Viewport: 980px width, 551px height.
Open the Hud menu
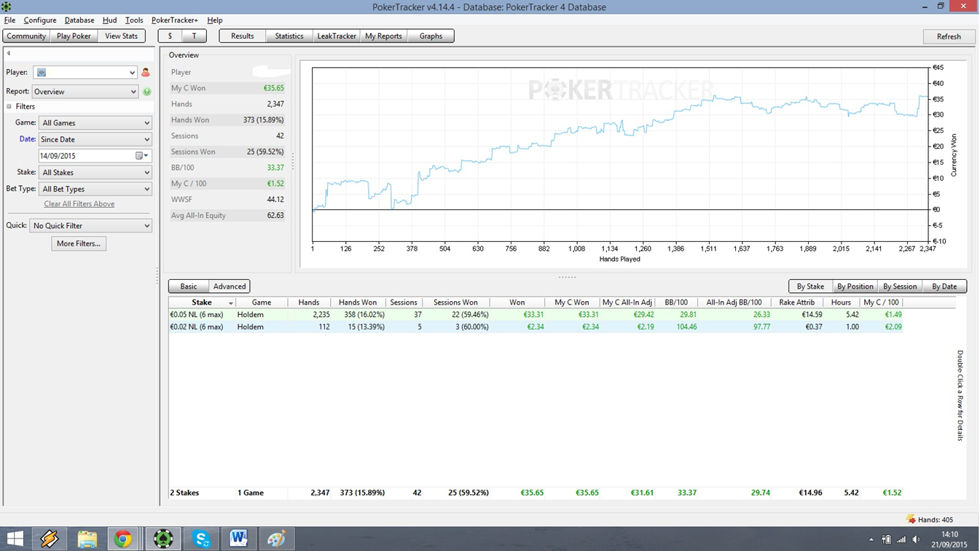click(109, 20)
